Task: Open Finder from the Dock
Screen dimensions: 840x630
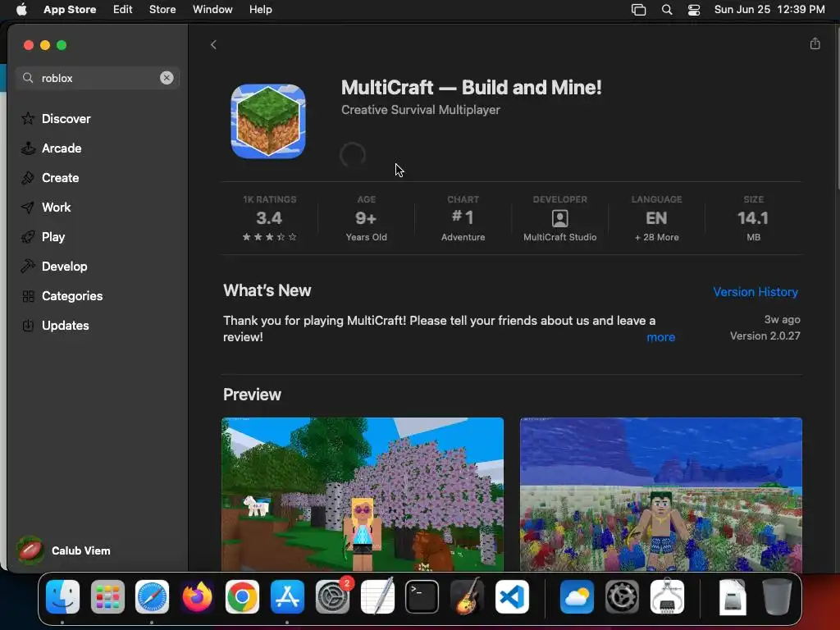Action: click(x=62, y=596)
